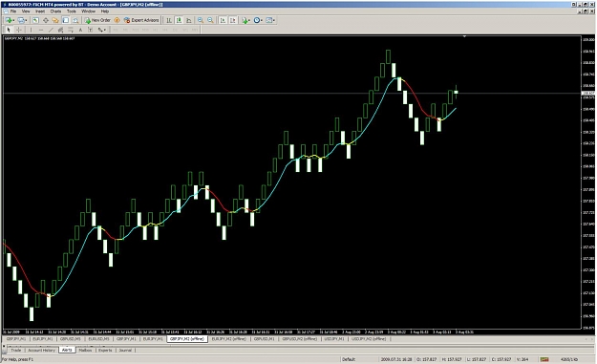Switch to line chart display
This screenshot has width=597, height=364.
[188, 20]
